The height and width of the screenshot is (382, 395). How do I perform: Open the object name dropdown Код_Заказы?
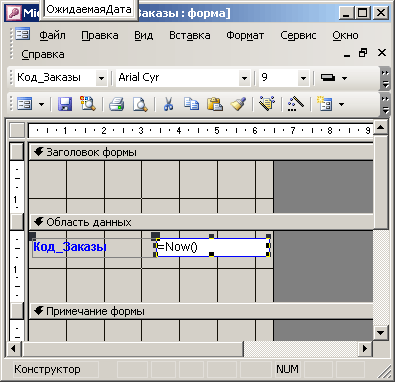(x=101, y=78)
